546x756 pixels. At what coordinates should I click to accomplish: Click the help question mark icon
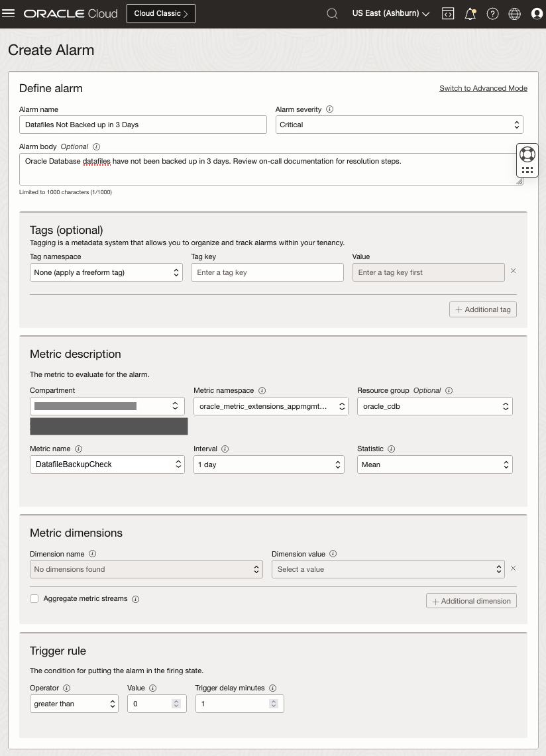(492, 13)
